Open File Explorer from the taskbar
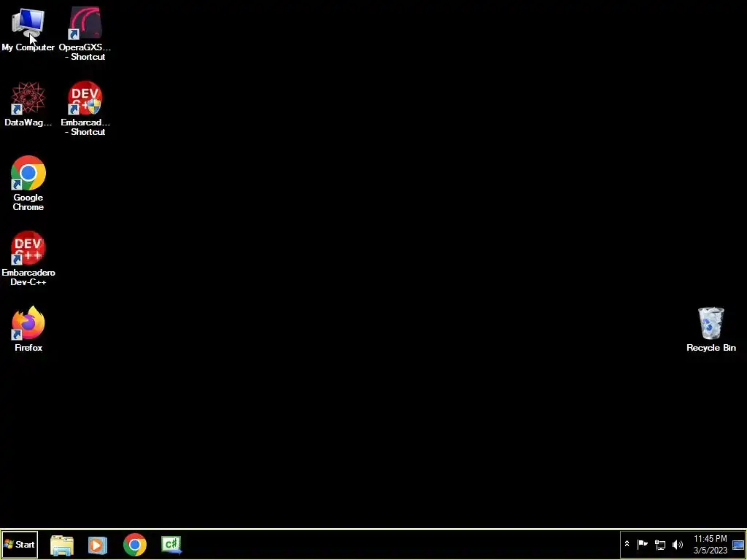This screenshot has height=560, width=747. (62, 545)
